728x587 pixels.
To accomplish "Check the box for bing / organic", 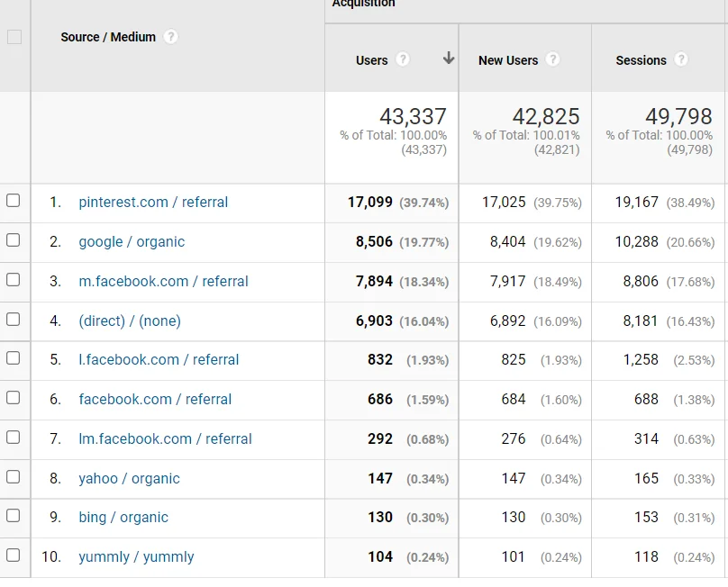I will (13, 516).
